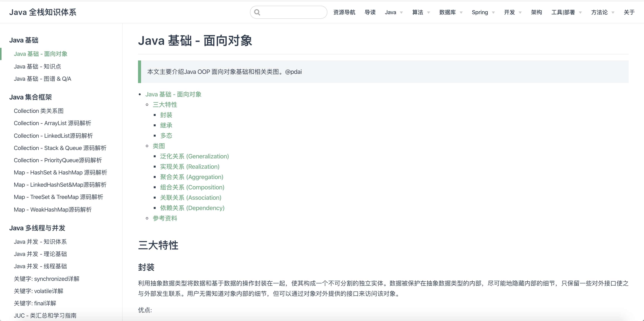
Task: Expand the Java dropdown arrow in navbar
Action: (x=401, y=13)
